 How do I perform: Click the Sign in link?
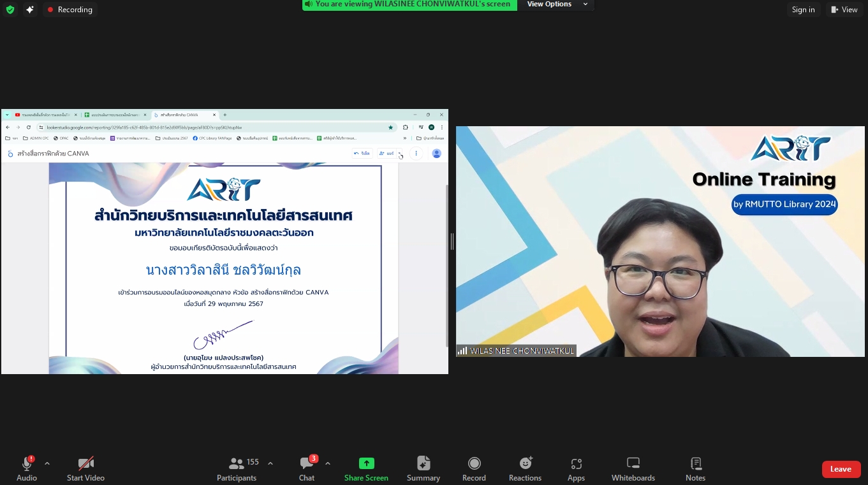[803, 10]
